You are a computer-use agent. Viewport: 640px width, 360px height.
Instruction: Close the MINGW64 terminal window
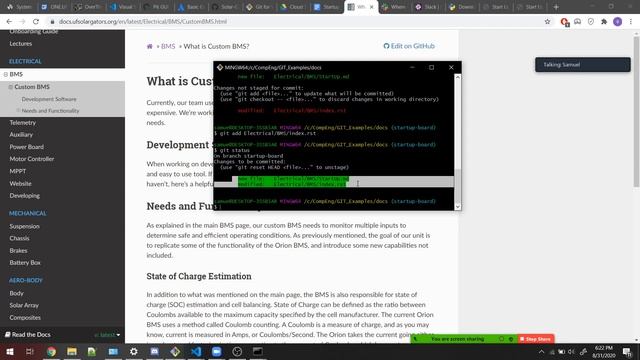point(451,67)
